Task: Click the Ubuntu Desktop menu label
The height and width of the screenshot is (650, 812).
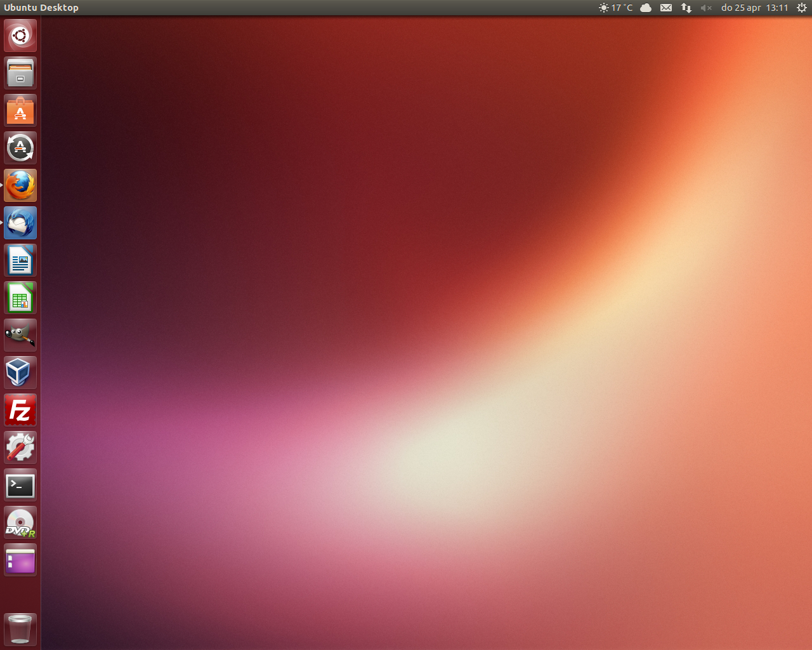Action: [42, 8]
